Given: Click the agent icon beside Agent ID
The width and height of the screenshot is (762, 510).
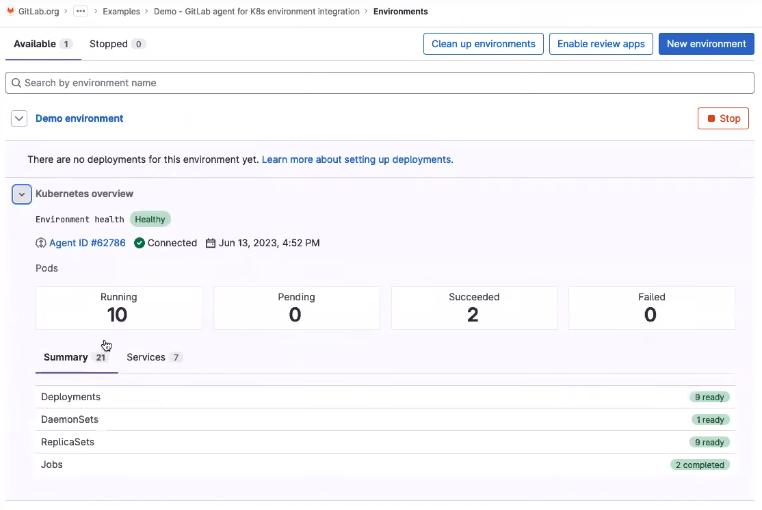Looking at the screenshot, I should coord(41,243).
